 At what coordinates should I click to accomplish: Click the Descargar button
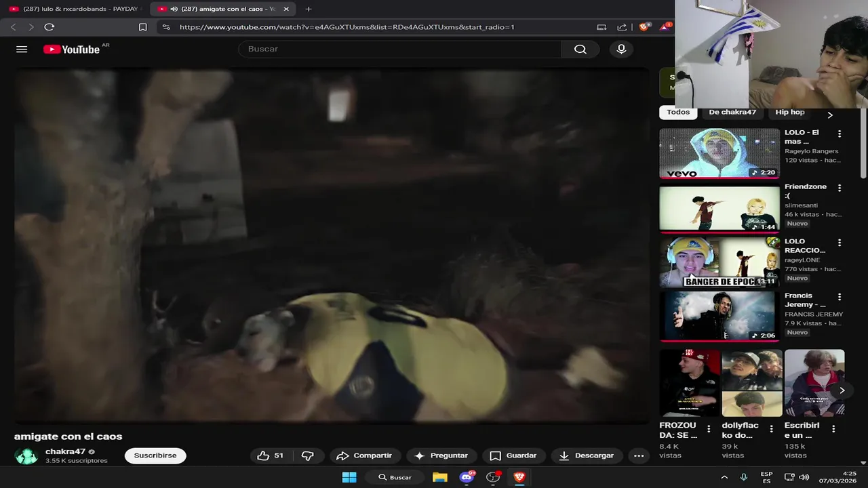pyautogui.click(x=587, y=455)
